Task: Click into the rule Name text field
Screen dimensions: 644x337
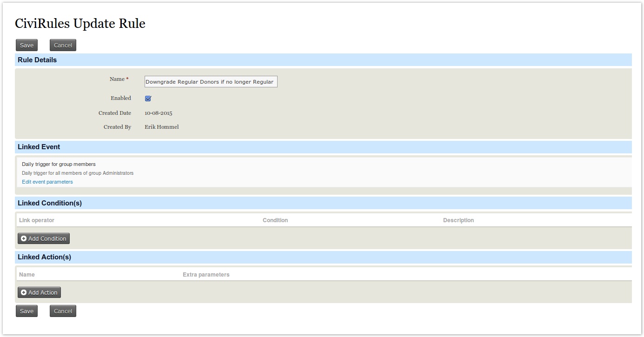Action: (211, 82)
